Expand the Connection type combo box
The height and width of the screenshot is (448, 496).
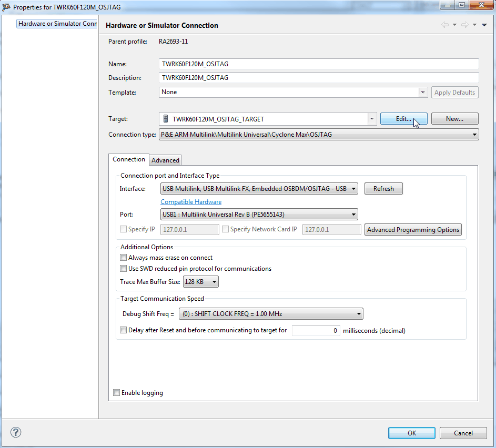[x=319, y=135]
